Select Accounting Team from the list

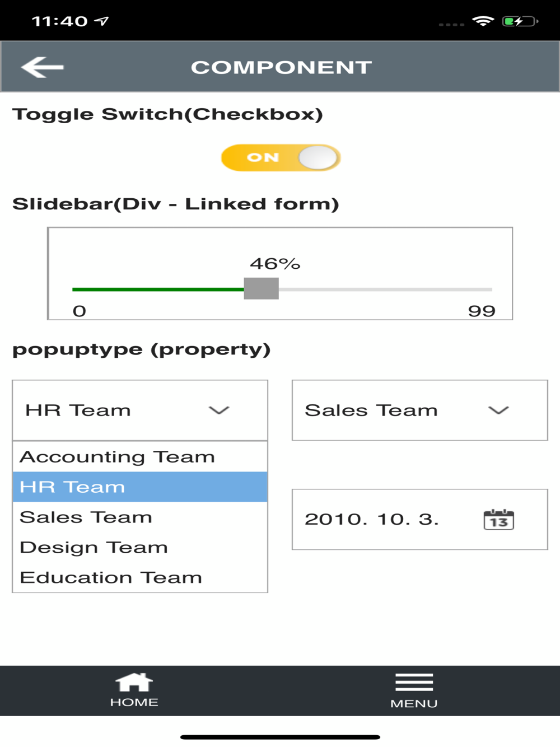click(117, 457)
